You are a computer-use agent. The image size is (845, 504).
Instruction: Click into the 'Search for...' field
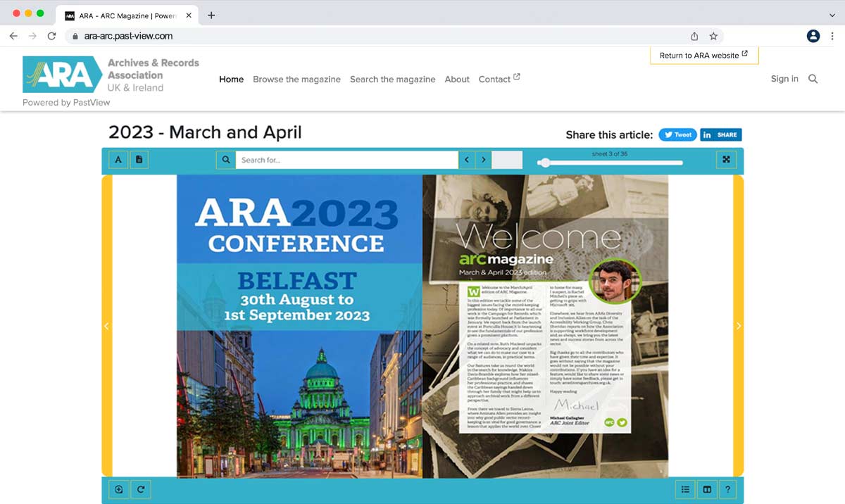pyautogui.click(x=346, y=160)
